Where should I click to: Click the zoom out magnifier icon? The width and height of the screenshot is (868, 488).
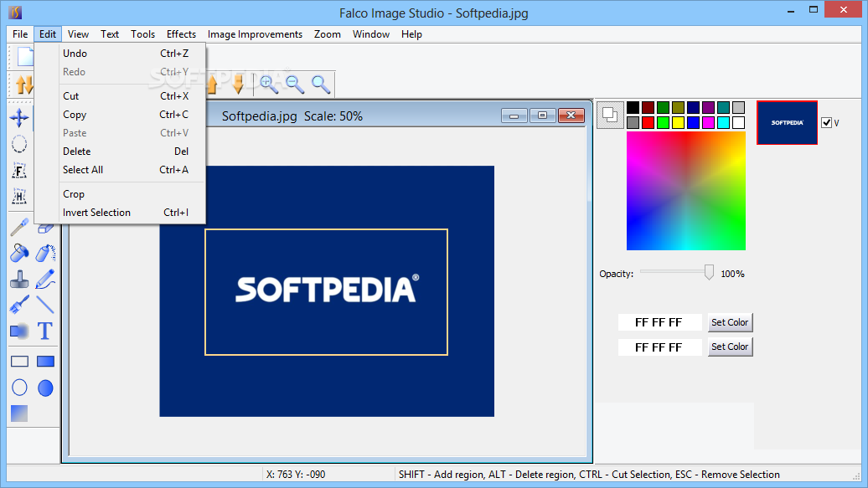tap(295, 84)
